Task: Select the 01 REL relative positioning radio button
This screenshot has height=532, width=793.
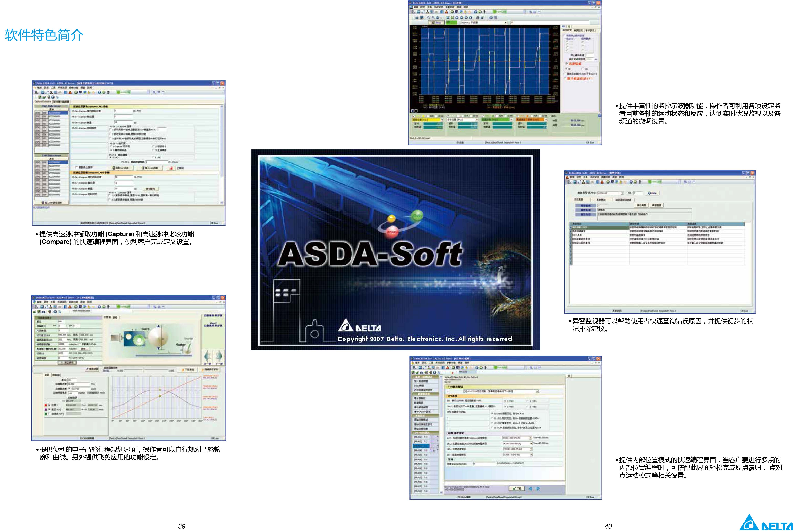Action: [492, 418]
